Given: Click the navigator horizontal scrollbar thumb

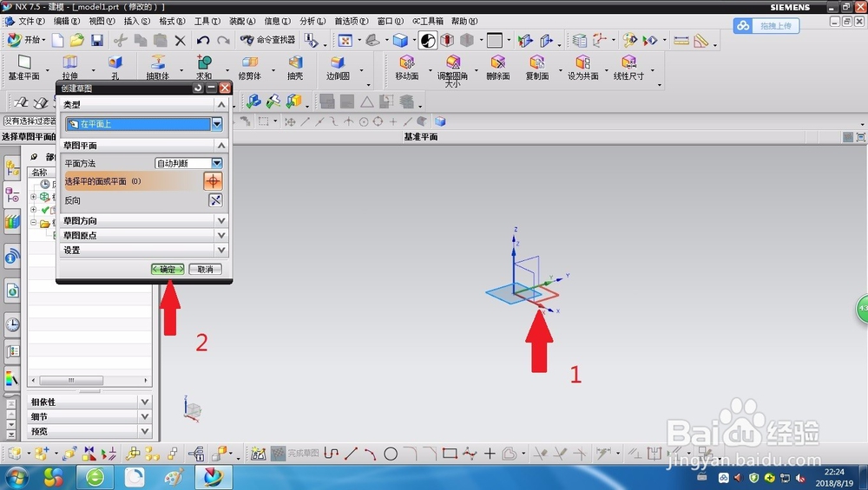Looking at the screenshot, I should point(71,381).
